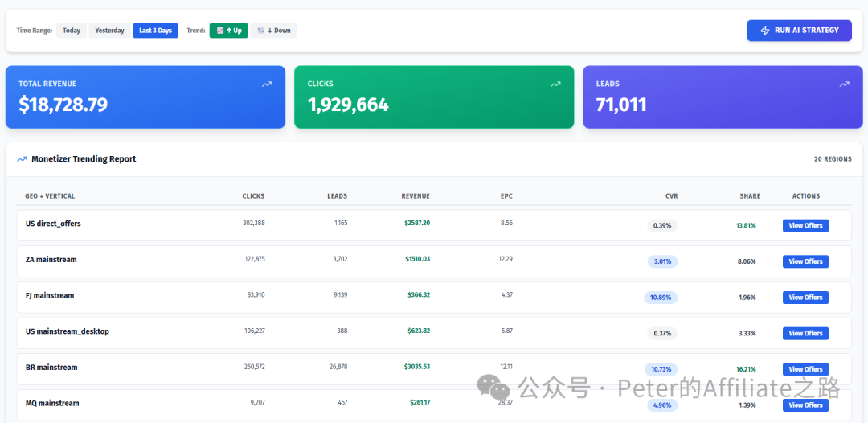
Task: Select the Last 3 Days time range
Action: (x=156, y=31)
